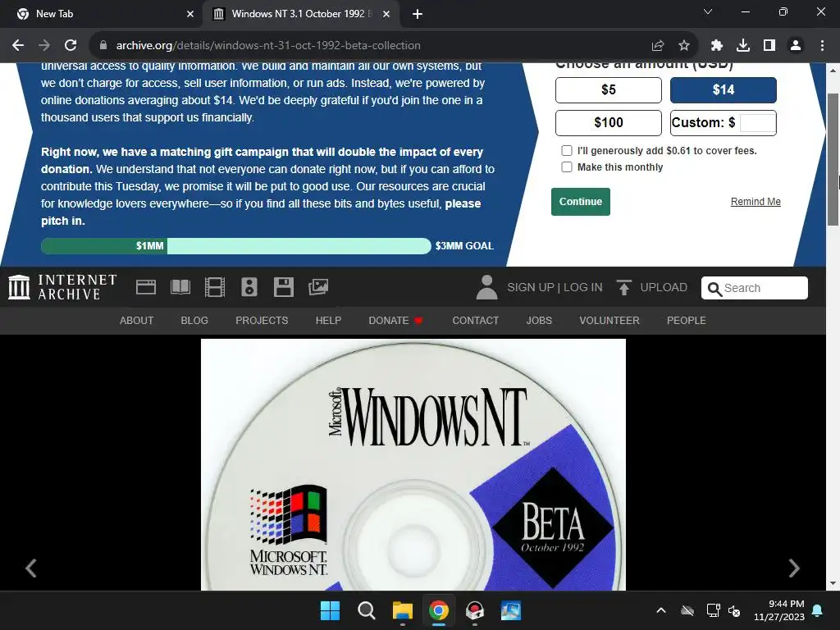Open the VOLUNTEER menu item

point(609,321)
